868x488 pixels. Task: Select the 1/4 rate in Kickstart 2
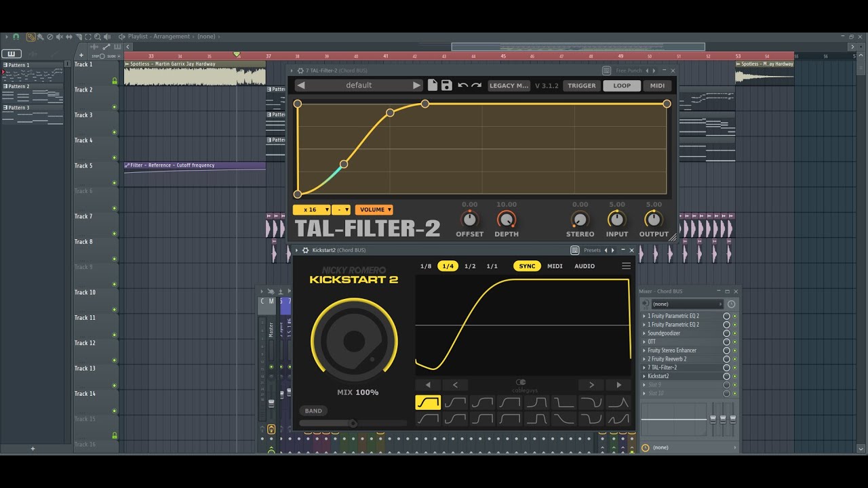tap(448, 266)
